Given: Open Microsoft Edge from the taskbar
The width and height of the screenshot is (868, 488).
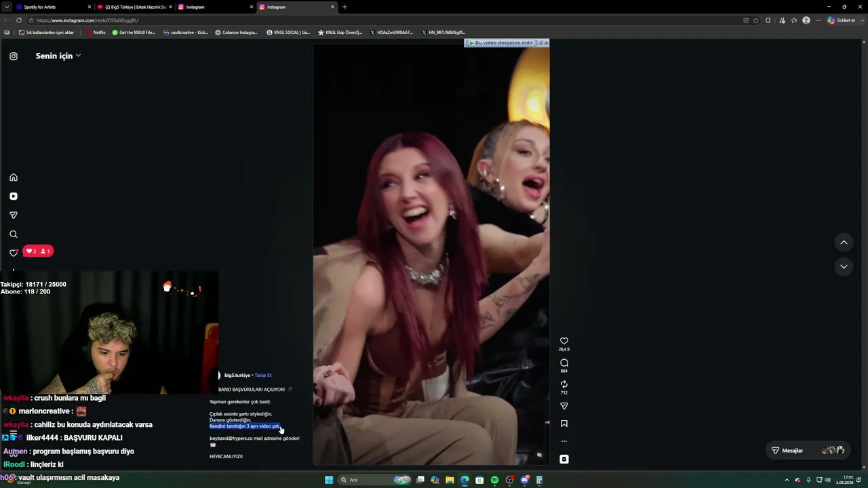Looking at the screenshot, I should pos(465,480).
